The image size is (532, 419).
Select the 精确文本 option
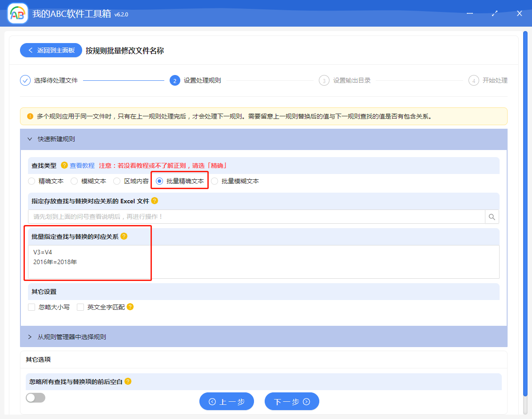pos(31,181)
